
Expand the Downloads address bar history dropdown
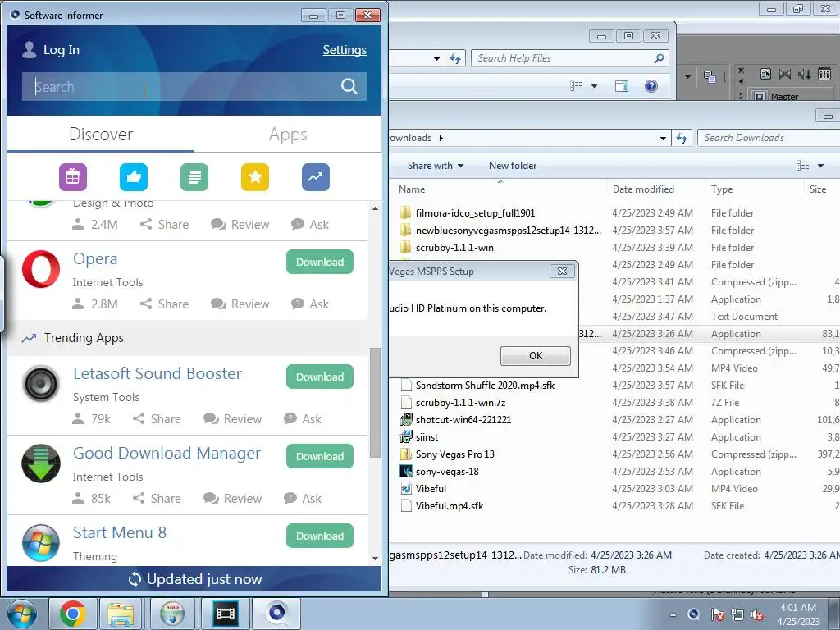[x=663, y=138]
